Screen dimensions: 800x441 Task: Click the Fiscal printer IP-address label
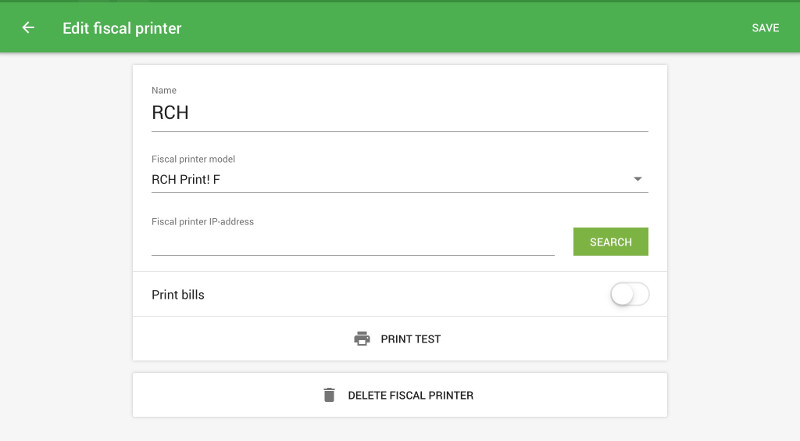click(x=203, y=222)
